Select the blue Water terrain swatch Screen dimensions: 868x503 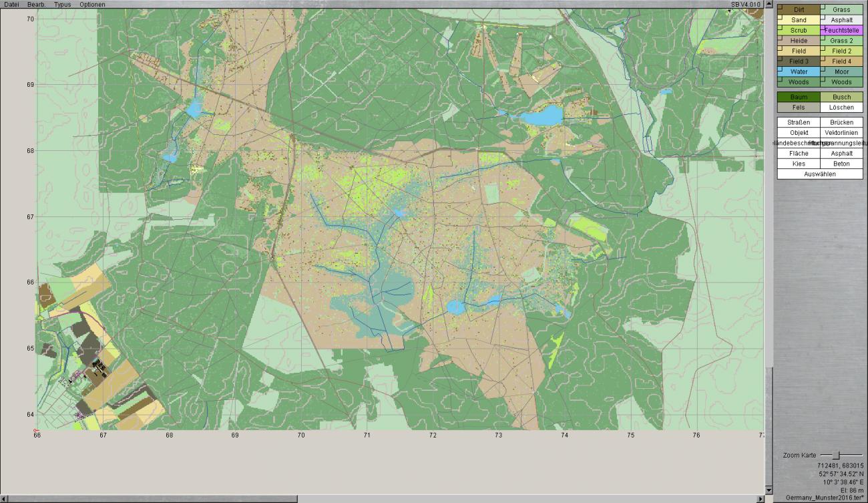tap(799, 71)
